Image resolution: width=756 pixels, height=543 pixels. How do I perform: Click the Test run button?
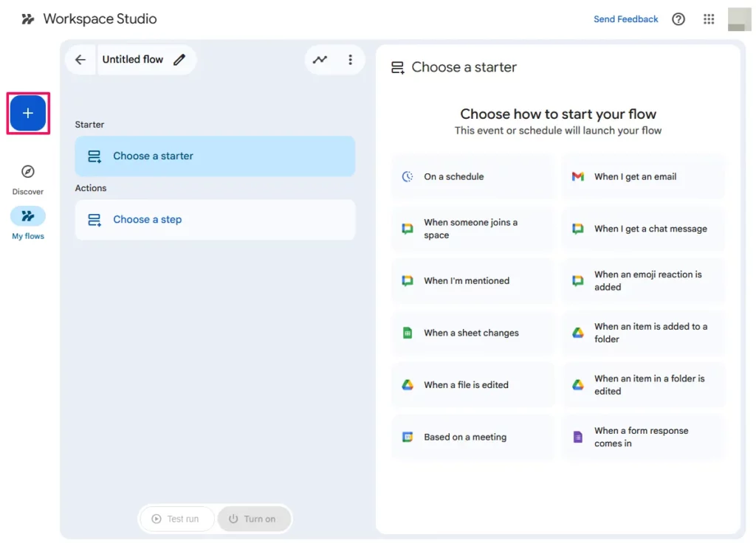coord(176,519)
